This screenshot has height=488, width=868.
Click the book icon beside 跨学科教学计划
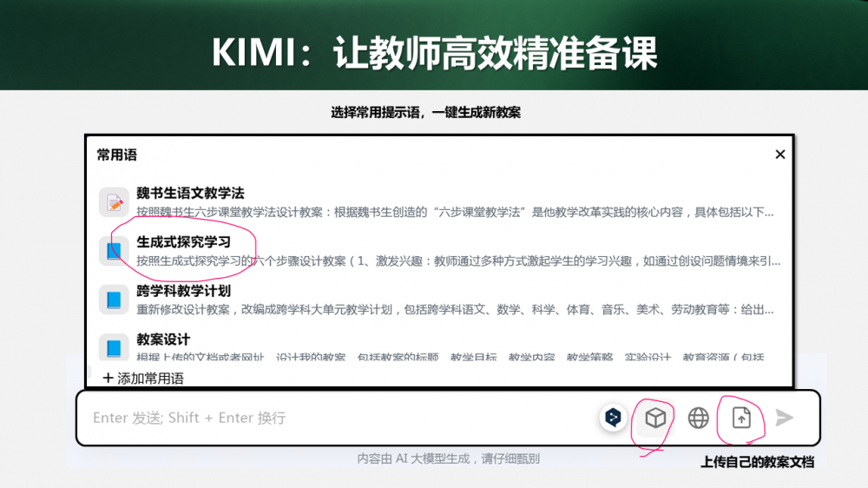point(114,300)
